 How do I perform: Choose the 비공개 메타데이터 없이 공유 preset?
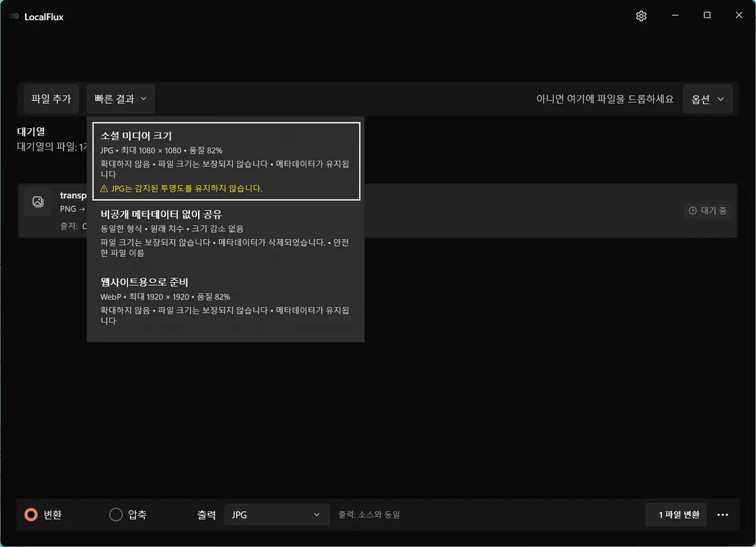(x=226, y=233)
